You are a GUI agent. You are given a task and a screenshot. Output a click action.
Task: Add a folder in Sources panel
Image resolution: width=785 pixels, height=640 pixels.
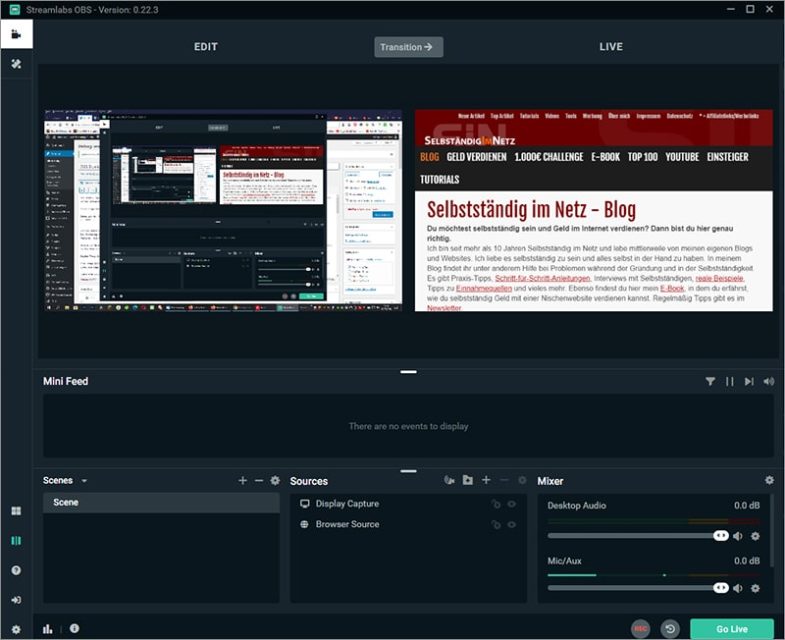click(468, 480)
